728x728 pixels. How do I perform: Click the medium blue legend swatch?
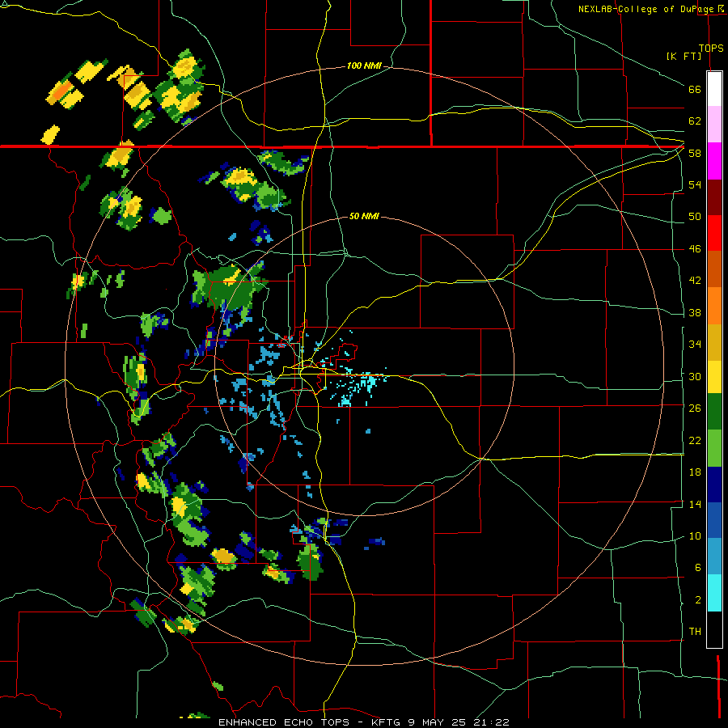(x=714, y=521)
